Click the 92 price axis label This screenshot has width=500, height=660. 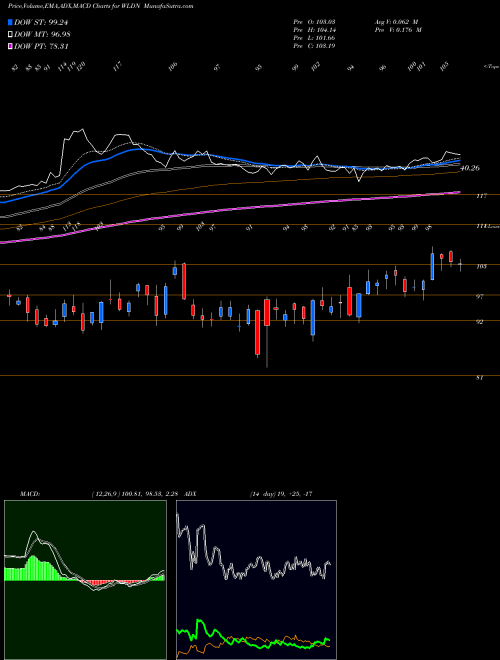481,322
